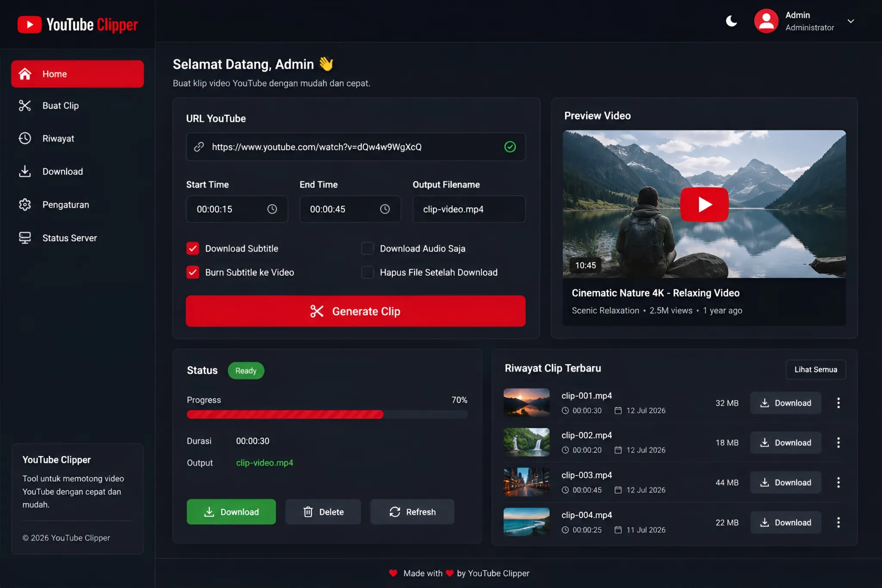The width and height of the screenshot is (882, 588).
Task: Click the Scenic Relaxation channel name
Action: [605, 311]
